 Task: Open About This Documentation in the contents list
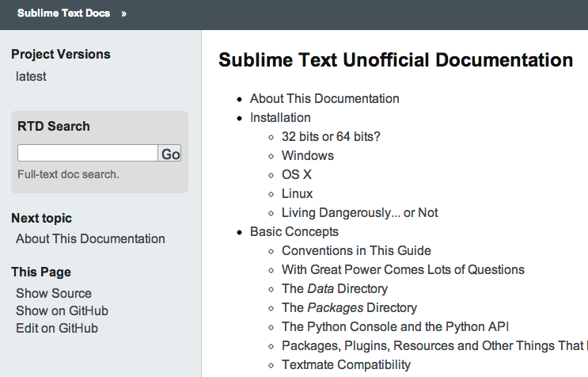click(324, 98)
